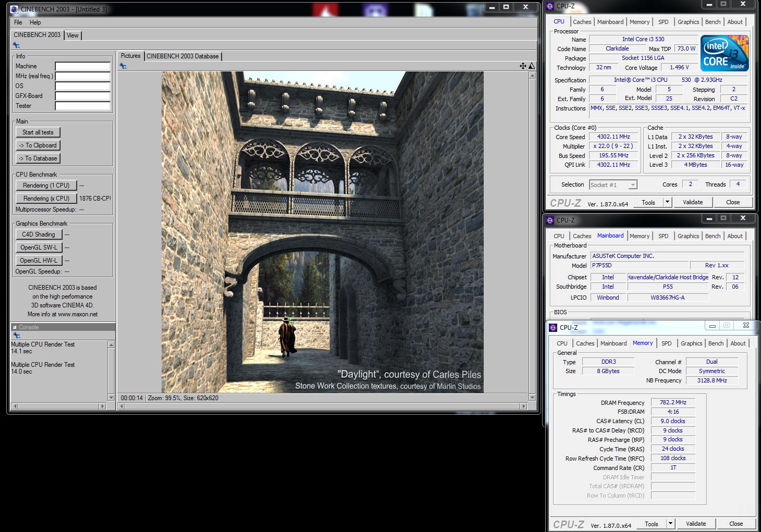Open the File menu in CINEBENCH
This screenshot has width=761, height=532.
[x=18, y=22]
